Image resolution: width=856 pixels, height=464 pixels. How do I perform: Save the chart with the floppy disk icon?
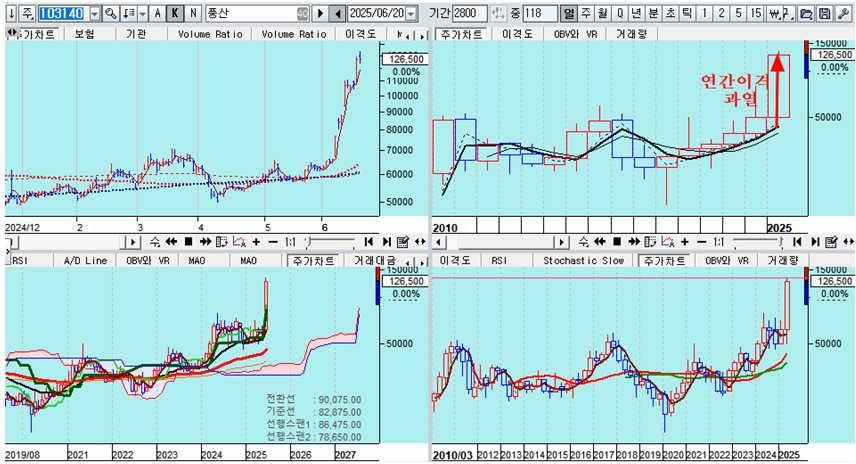(x=825, y=14)
